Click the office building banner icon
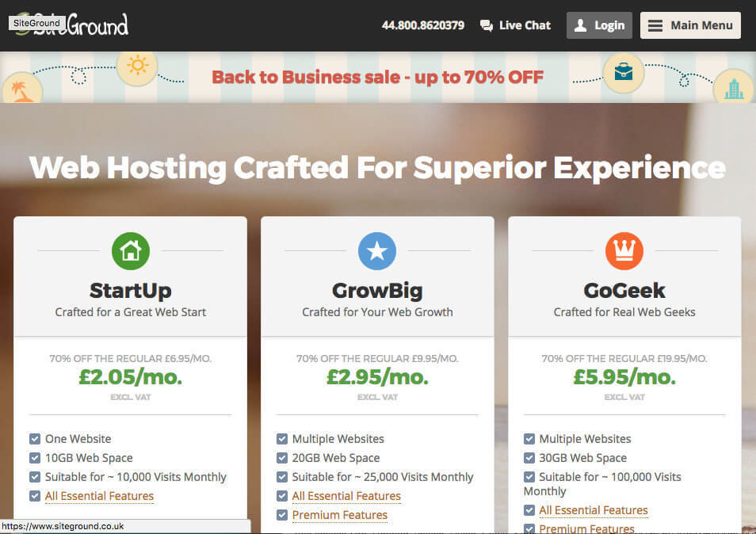Screen dimensions: 756x534 [x=733, y=86]
